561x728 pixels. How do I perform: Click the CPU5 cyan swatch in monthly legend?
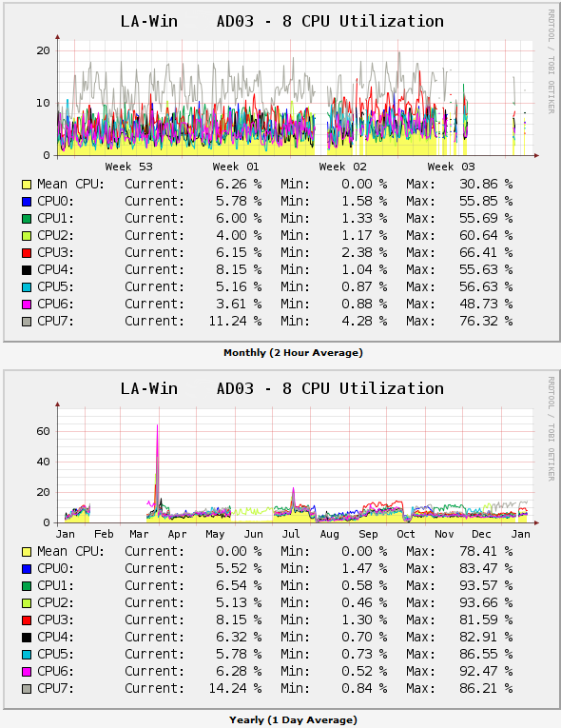[x=27, y=287]
